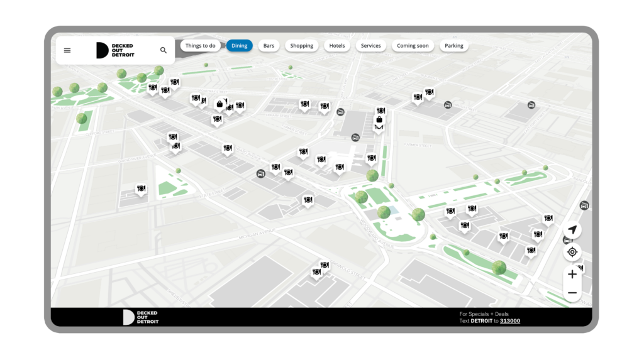Viewport: 644px width, 360px height.
Task: Select rear dining pin beside Griswold Street label
Action: (x=325, y=266)
